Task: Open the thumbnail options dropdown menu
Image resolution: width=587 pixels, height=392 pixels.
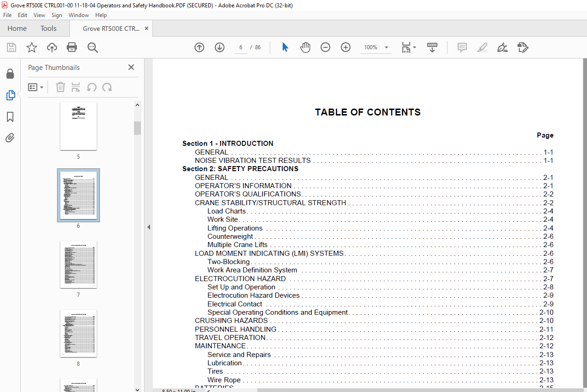Action: point(36,87)
